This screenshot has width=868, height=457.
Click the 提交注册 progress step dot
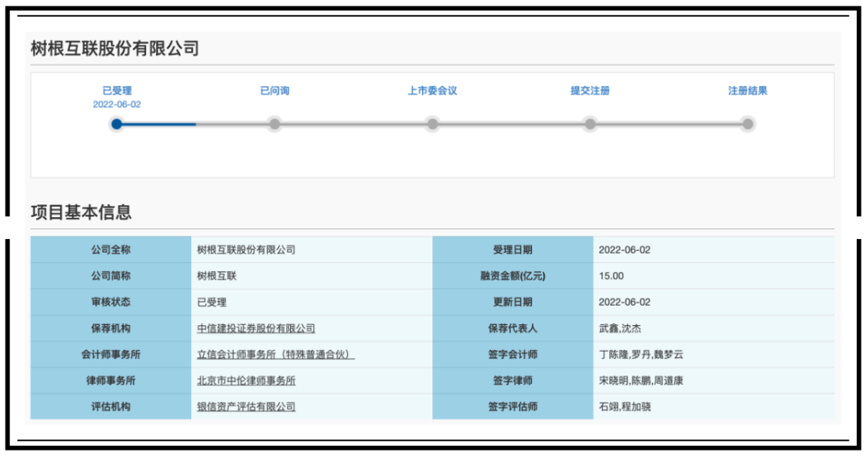(590, 124)
